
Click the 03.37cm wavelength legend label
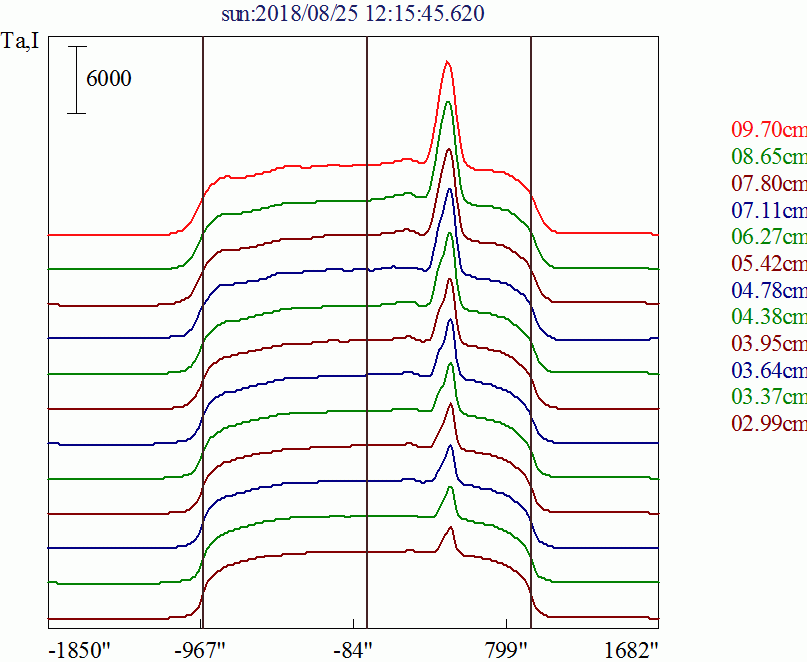(x=769, y=396)
